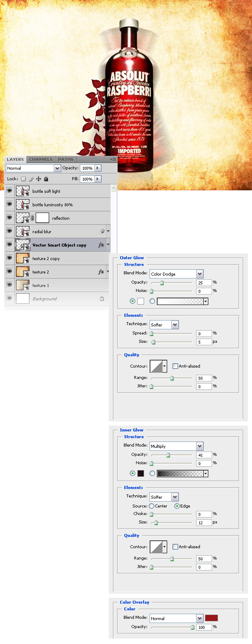Click the Outer Glow Size value field
Screen dimensions: 252x644
204,342
